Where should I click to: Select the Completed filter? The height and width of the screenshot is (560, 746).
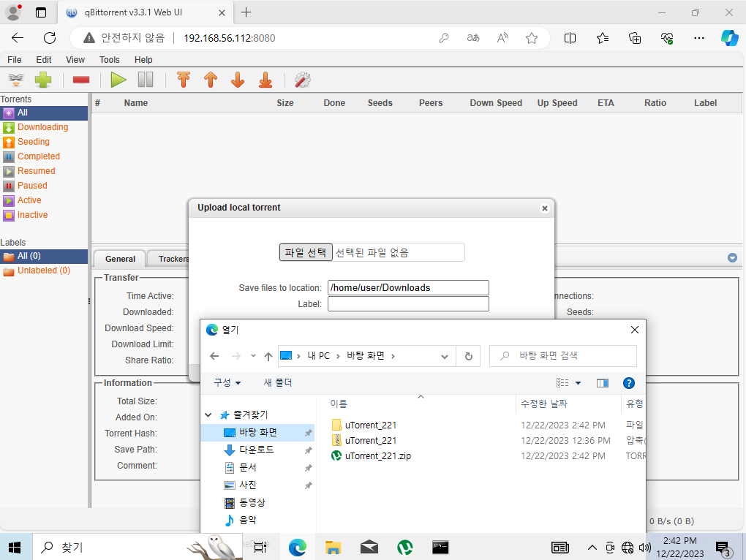click(x=39, y=156)
